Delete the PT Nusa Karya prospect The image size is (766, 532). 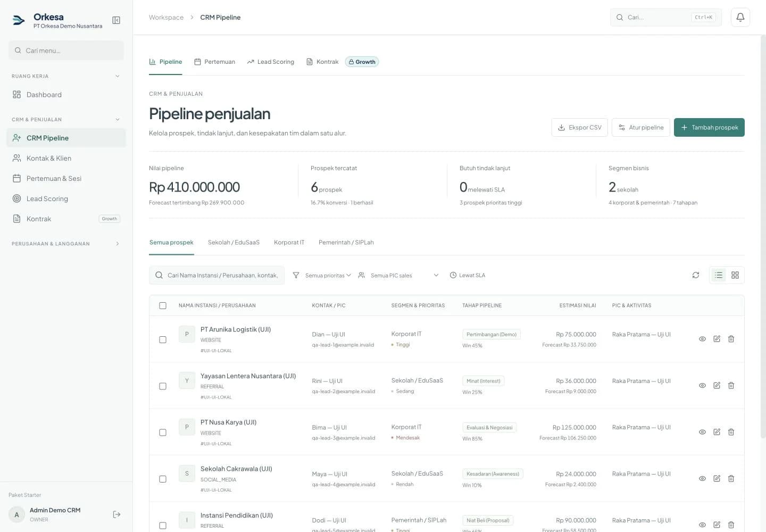[731, 432]
